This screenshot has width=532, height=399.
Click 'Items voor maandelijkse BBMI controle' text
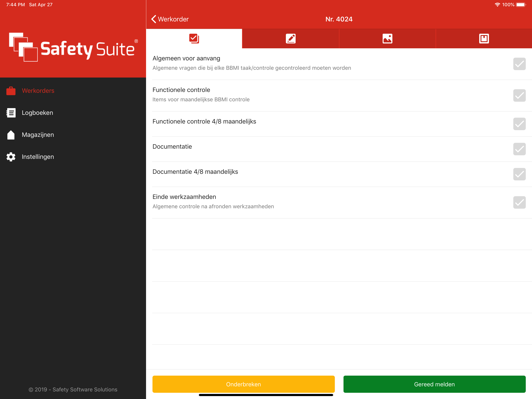coord(201,99)
